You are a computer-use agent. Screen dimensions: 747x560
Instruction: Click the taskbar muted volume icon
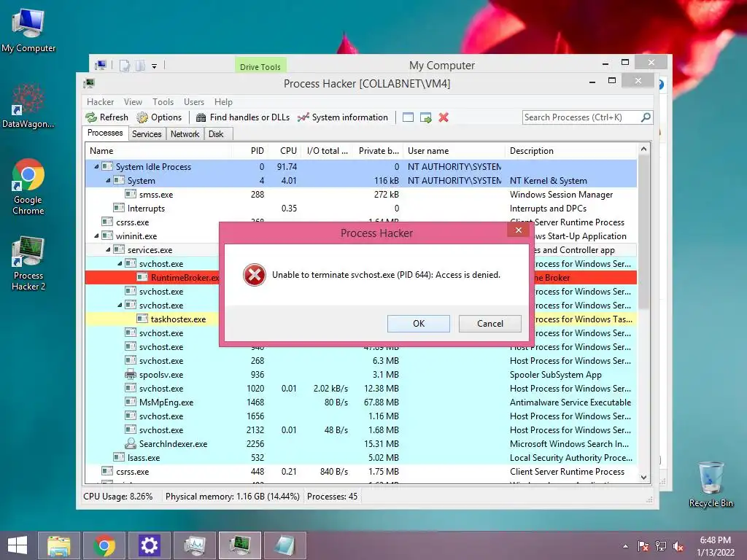[x=678, y=546]
